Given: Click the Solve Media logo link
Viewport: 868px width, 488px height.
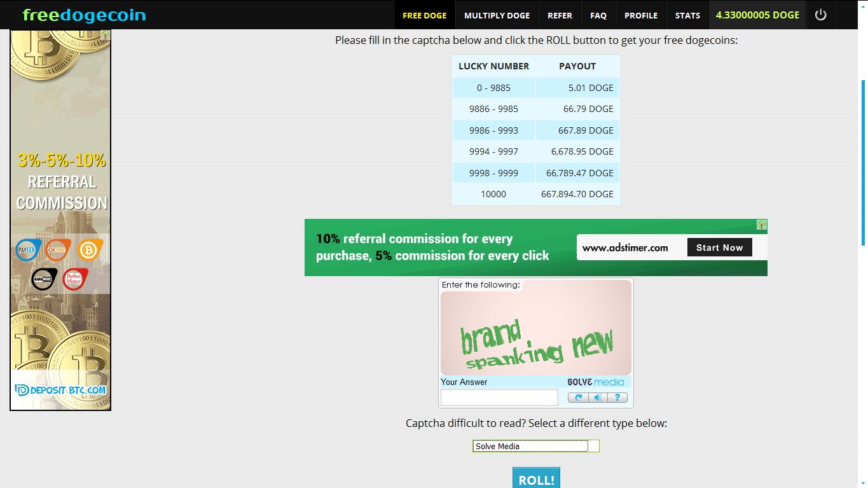Looking at the screenshot, I should click(596, 382).
